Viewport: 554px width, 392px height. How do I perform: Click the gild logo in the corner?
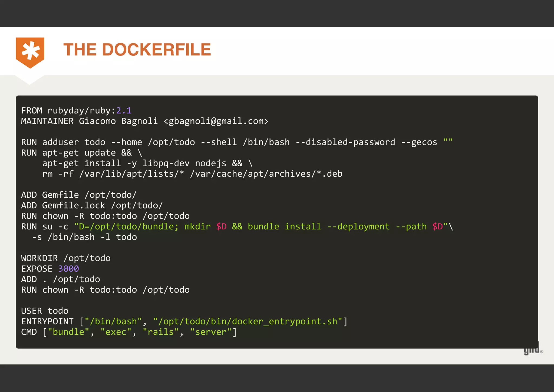[x=533, y=348]
